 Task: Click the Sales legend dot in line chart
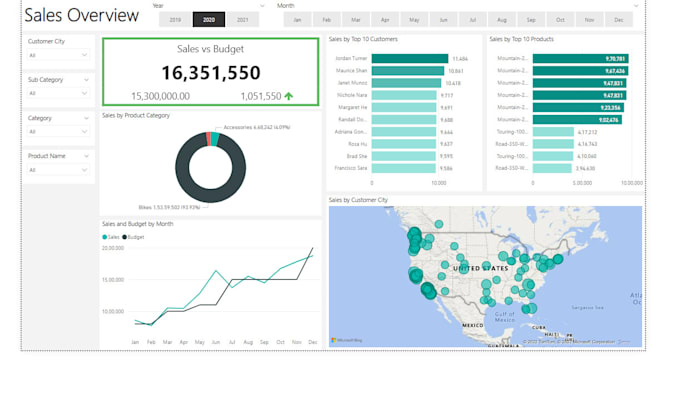105,237
